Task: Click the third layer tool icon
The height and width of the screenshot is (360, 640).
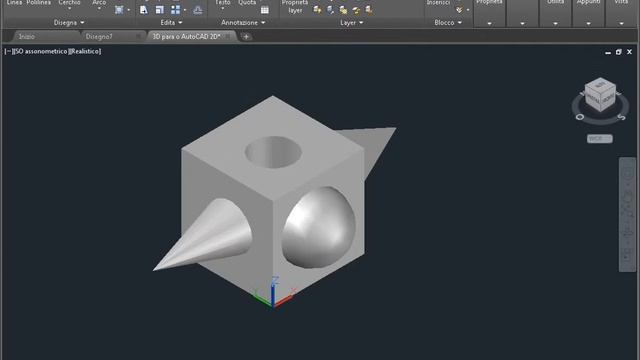Action: click(x=343, y=10)
